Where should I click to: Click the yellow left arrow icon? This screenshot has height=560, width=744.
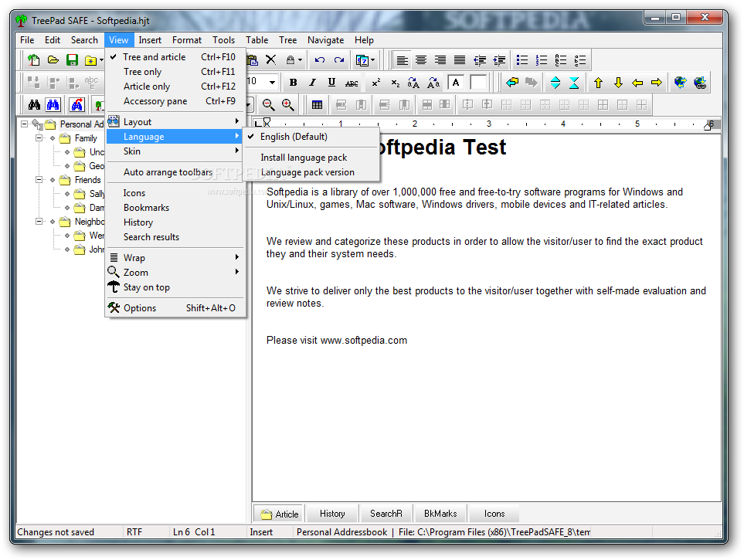[637, 83]
